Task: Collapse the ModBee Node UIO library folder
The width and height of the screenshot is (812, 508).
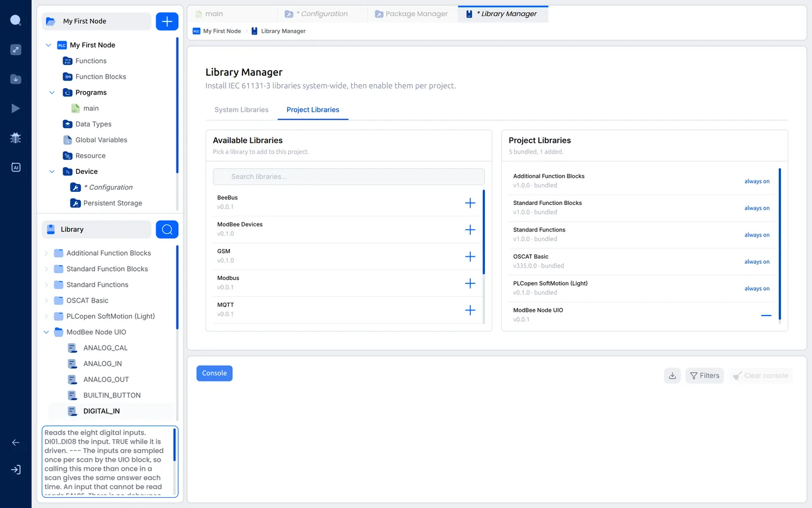Action: pos(46,332)
